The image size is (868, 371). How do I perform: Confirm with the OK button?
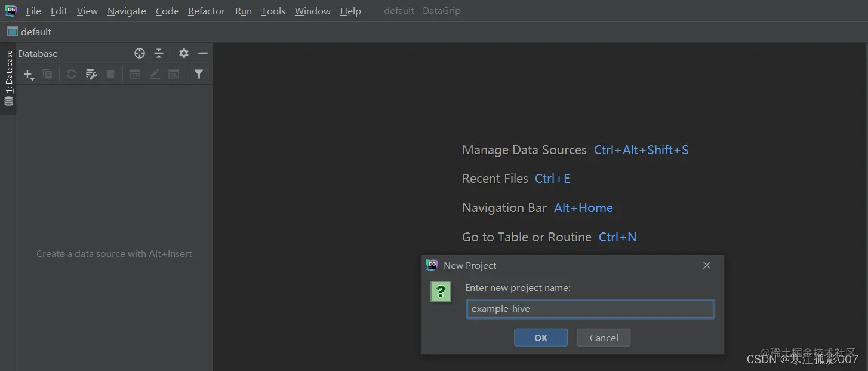(541, 338)
